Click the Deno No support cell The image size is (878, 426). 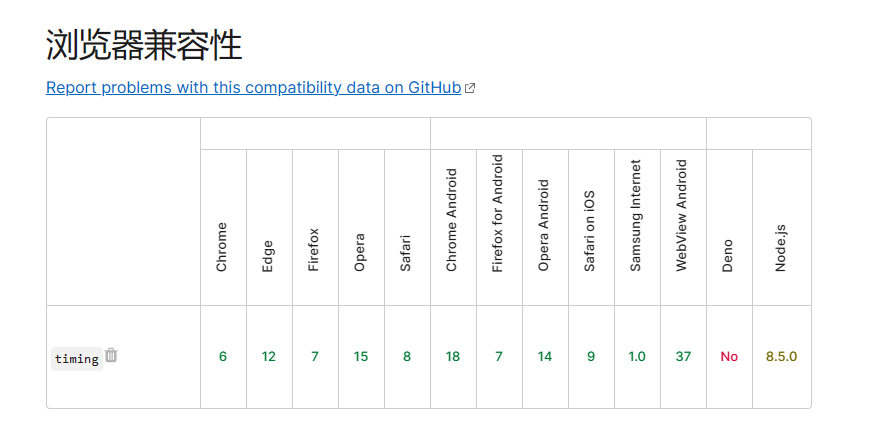click(x=729, y=357)
